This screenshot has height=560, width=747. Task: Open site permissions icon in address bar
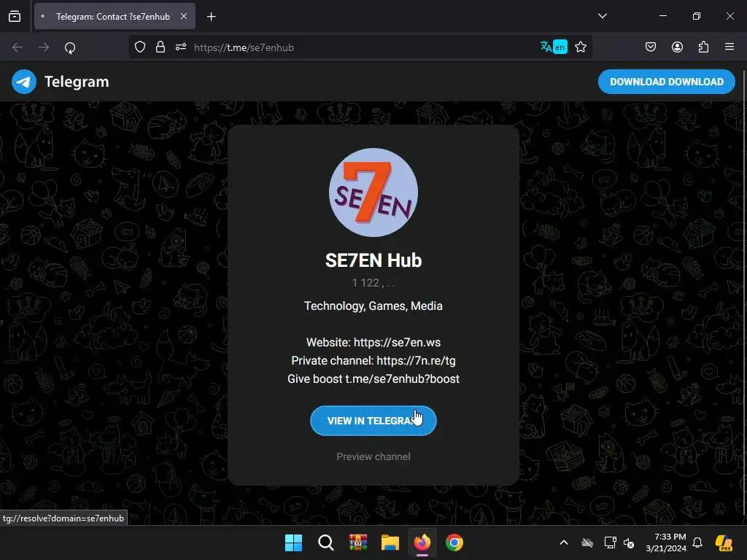tap(181, 47)
